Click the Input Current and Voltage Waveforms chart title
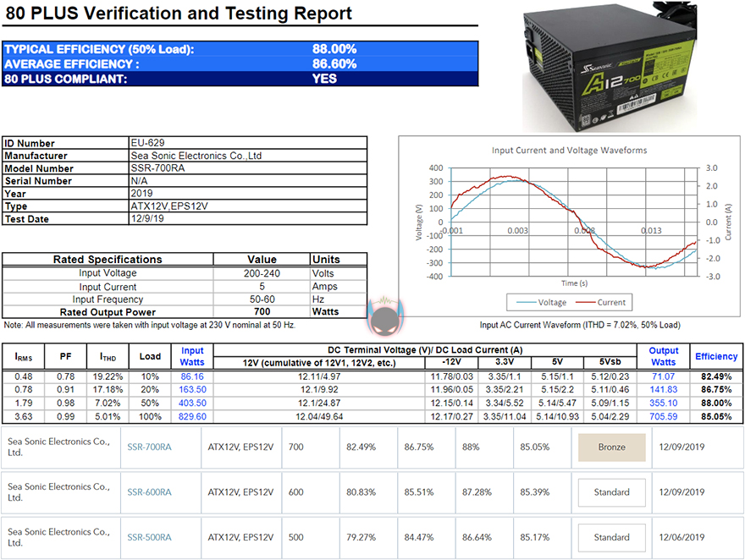Viewport: 745px width, 560px height. coord(569,151)
